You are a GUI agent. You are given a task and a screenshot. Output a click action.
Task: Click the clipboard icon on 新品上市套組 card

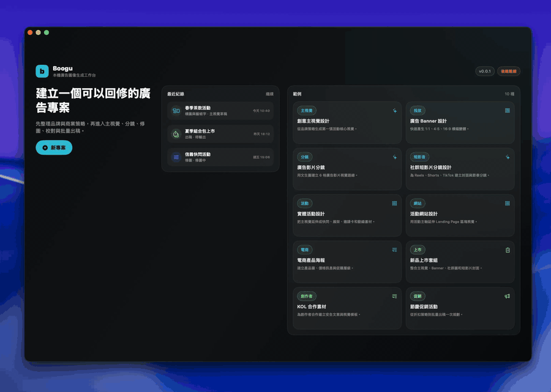click(508, 250)
